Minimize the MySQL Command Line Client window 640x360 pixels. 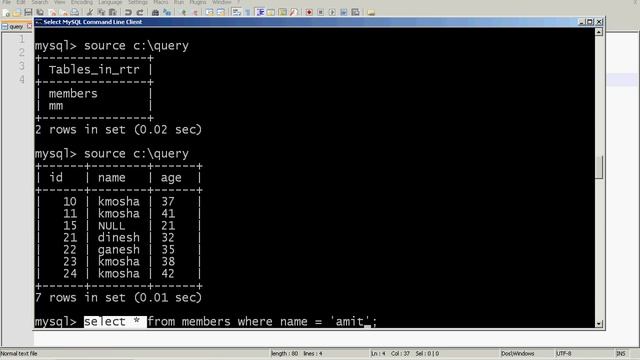(x=582, y=22)
